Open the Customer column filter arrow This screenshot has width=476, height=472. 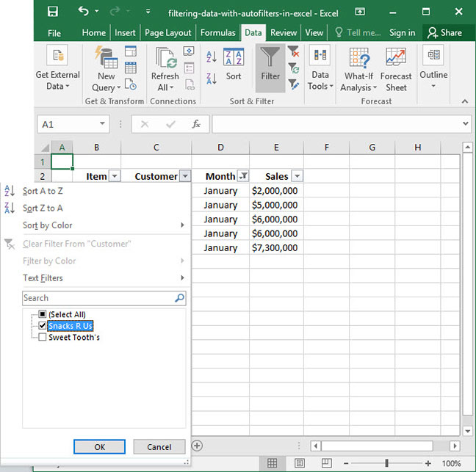point(185,176)
